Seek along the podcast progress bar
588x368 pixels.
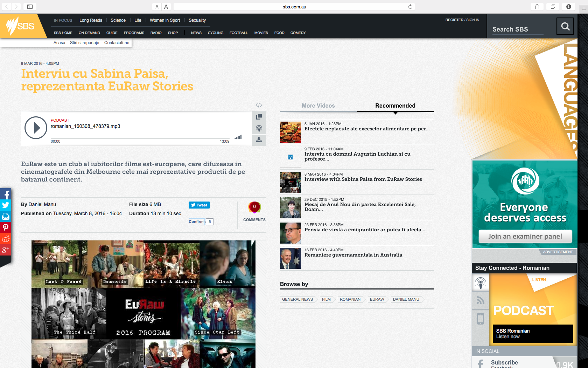[140, 139]
